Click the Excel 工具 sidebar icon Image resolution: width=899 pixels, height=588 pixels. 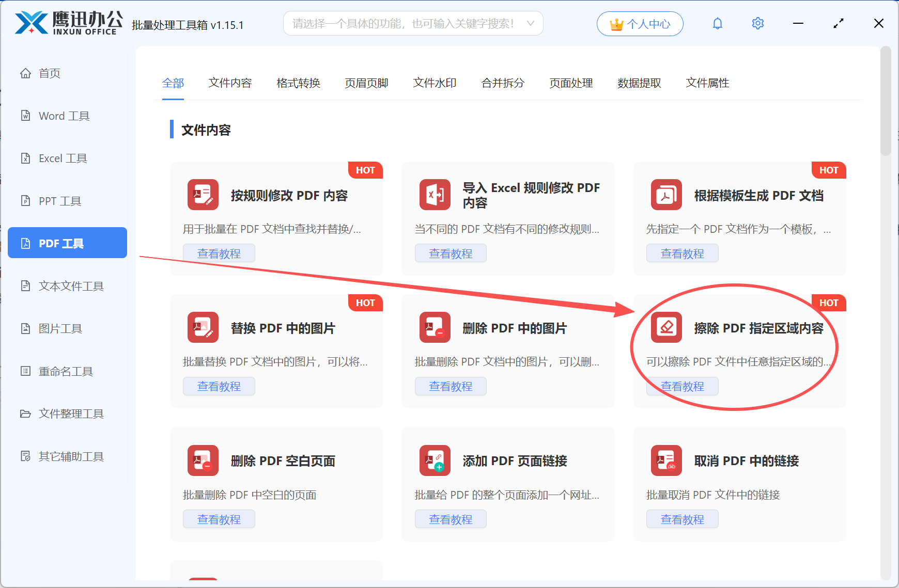25,158
